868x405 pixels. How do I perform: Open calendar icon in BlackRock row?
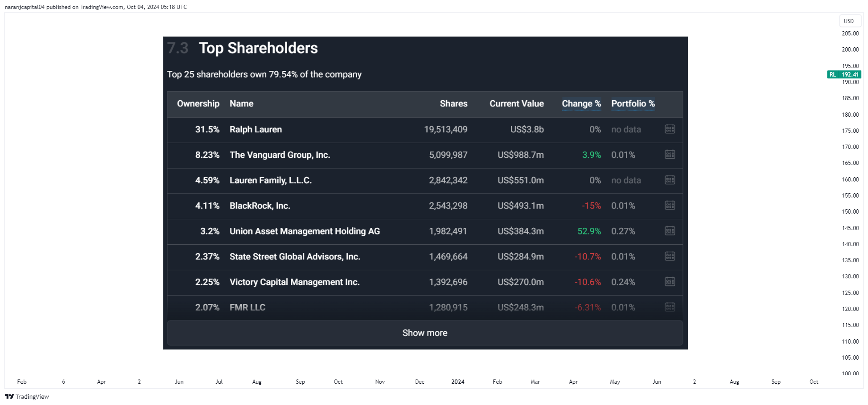[x=670, y=206]
